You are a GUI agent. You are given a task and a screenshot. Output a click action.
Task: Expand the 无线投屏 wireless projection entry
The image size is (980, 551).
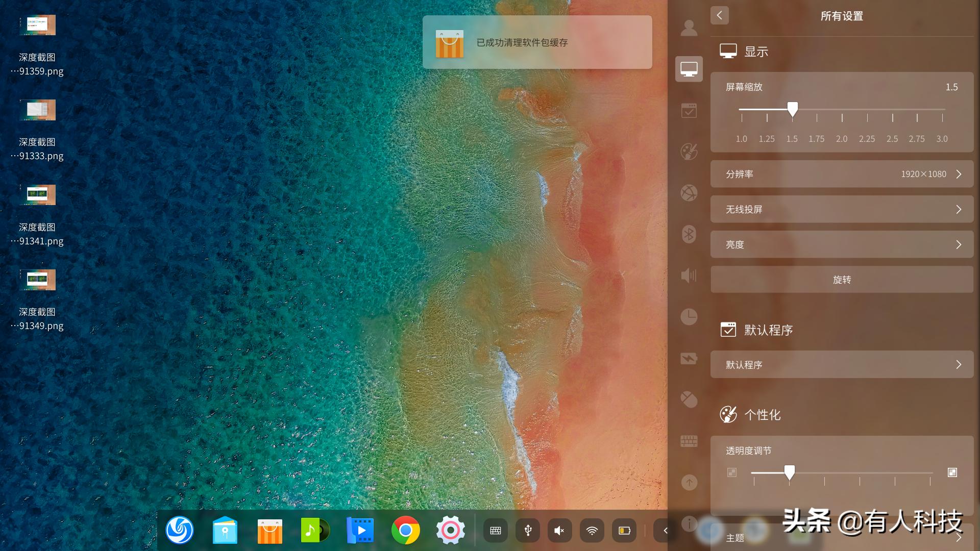[842, 209]
